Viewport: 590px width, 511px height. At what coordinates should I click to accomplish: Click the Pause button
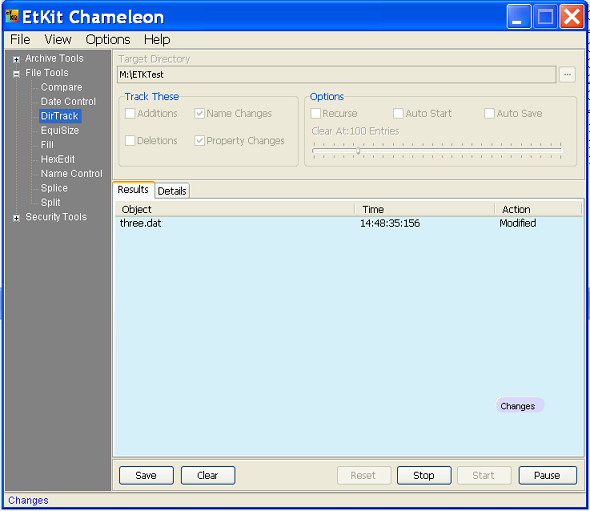[x=547, y=475]
